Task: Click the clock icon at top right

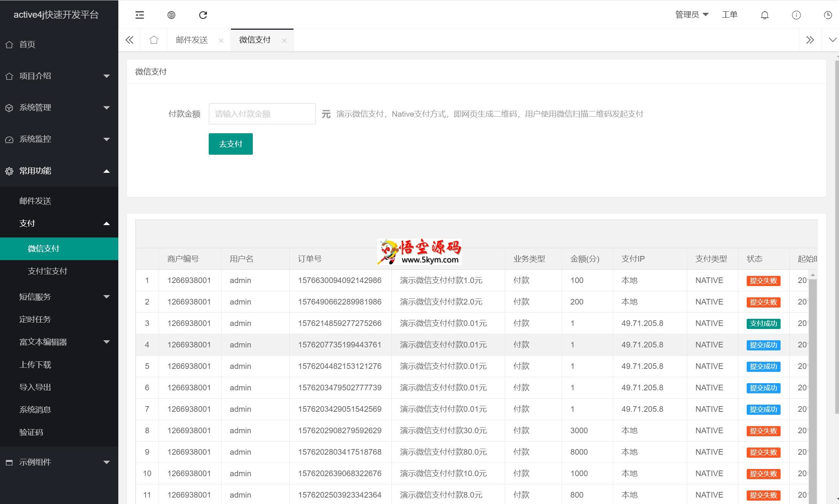Action: click(x=828, y=15)
